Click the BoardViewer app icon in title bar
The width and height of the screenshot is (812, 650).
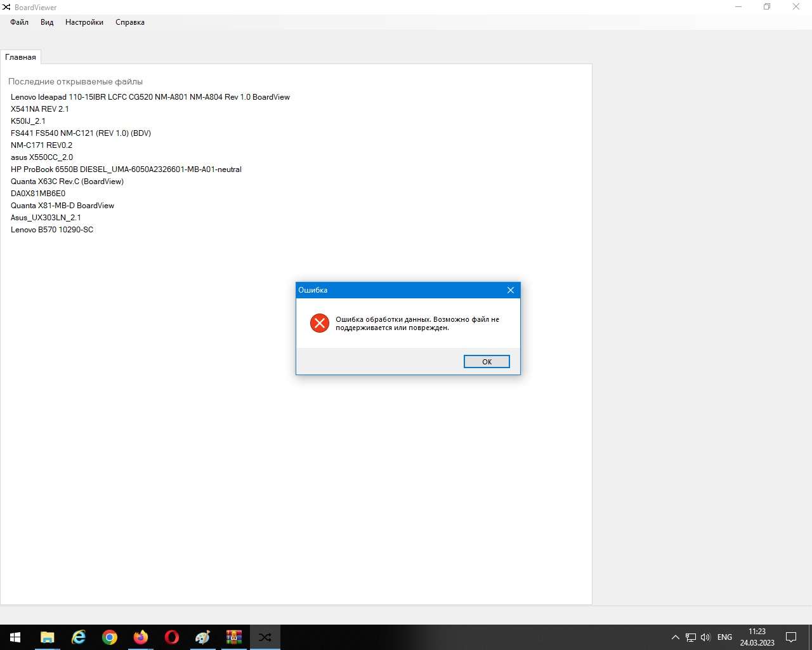(x=6, y=7)
